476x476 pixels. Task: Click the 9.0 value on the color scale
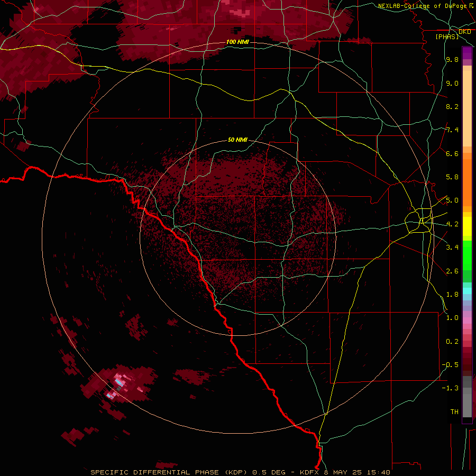pos(452,83)
